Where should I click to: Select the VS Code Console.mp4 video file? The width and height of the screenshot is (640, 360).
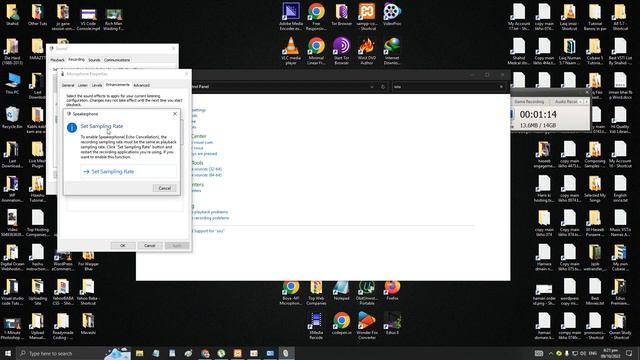point(88,18)
